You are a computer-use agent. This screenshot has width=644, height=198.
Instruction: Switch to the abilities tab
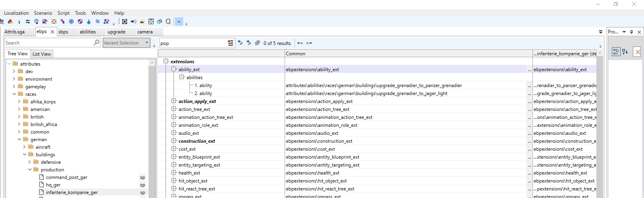88,32
